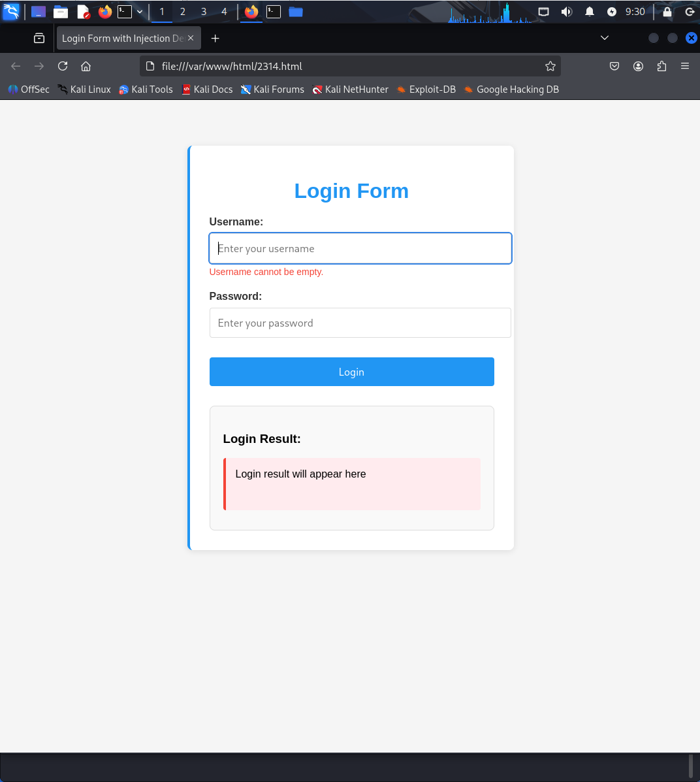Open the power manager tray icon
Viewport: 700px width, 782px height.
point(612,12)
